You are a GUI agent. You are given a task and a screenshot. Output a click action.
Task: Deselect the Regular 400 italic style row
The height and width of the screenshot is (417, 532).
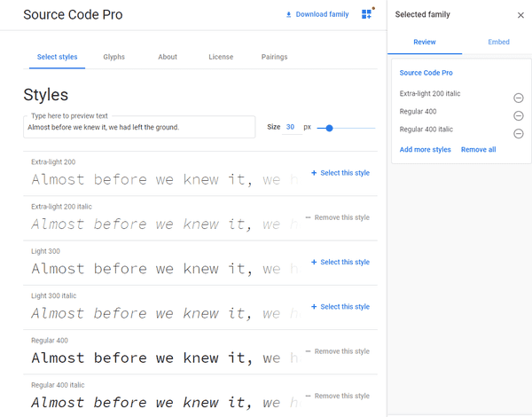(x=337, y=396)
